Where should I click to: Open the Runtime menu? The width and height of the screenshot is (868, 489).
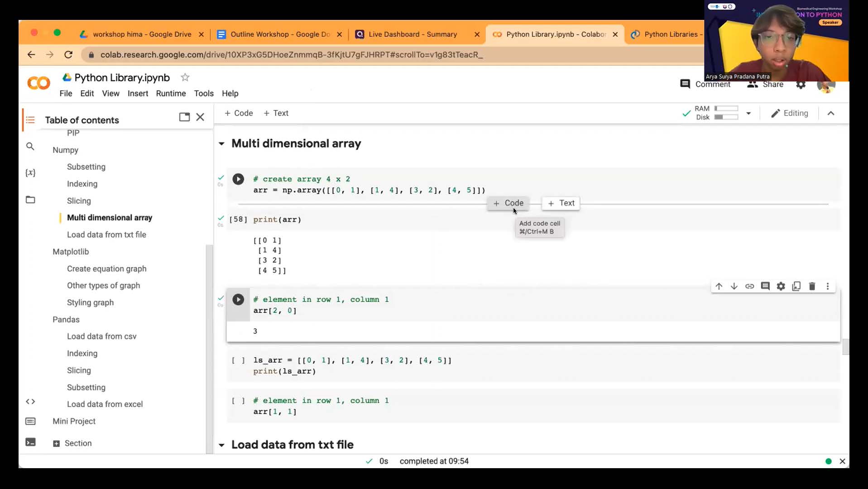point(171,93)
